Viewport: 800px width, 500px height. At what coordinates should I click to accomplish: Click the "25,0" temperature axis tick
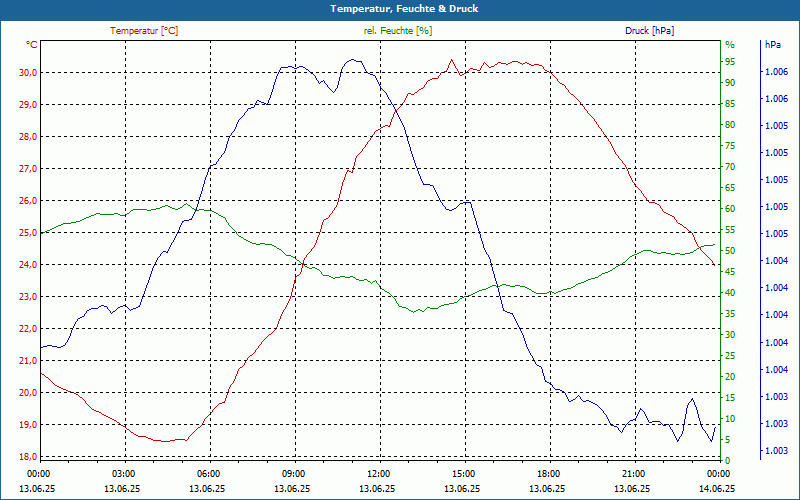(28, 233)
